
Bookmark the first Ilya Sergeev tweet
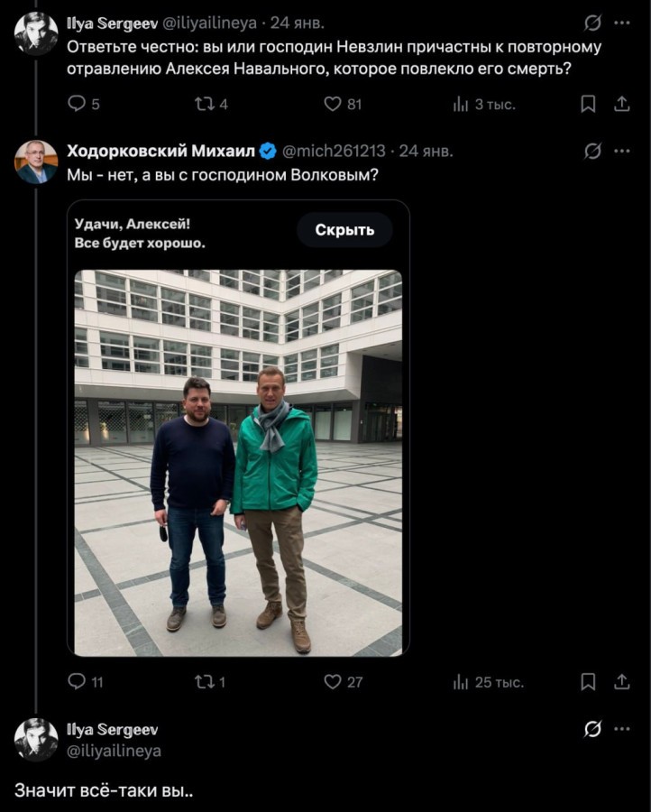[588, 104]
